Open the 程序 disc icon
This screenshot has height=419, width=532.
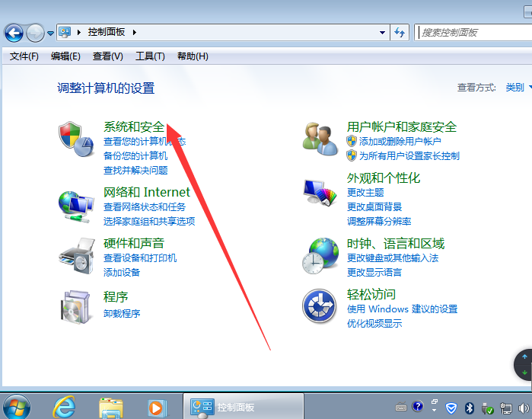click(x=75, y=307)
